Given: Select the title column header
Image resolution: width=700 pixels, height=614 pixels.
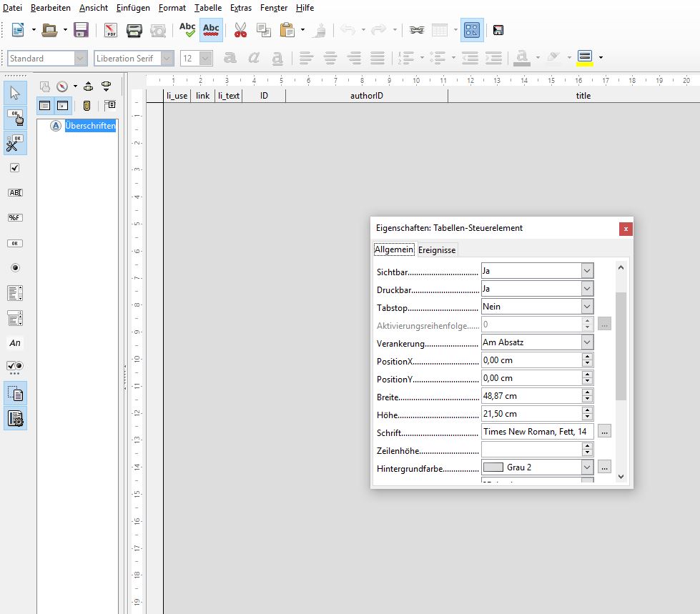Looking at the screenshot, I should pos(583,96).
